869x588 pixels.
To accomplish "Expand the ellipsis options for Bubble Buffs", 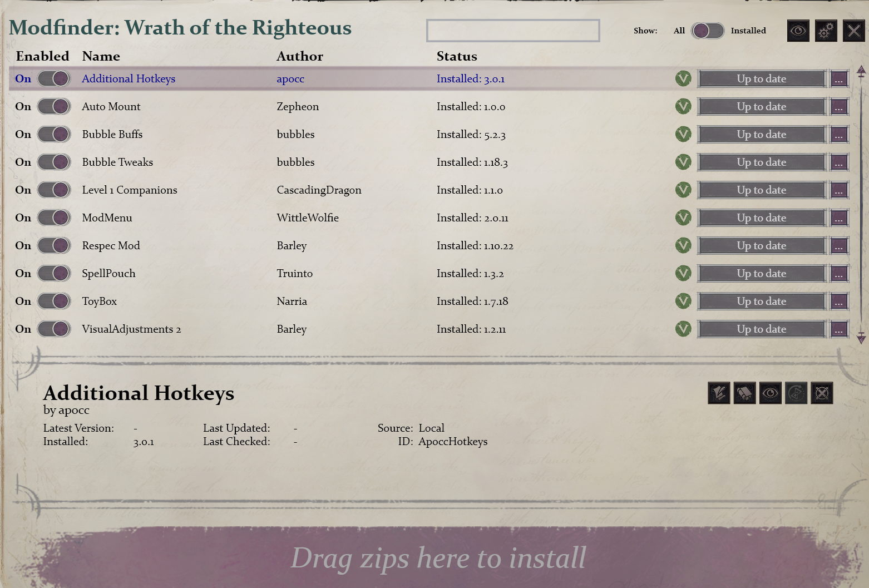I will (x=839, y=134).
